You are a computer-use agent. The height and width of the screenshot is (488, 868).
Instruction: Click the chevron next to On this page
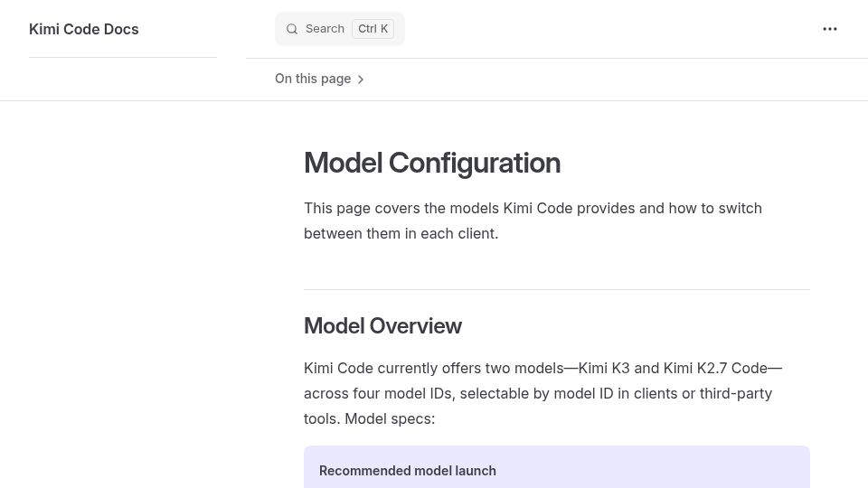coord(361,80)
